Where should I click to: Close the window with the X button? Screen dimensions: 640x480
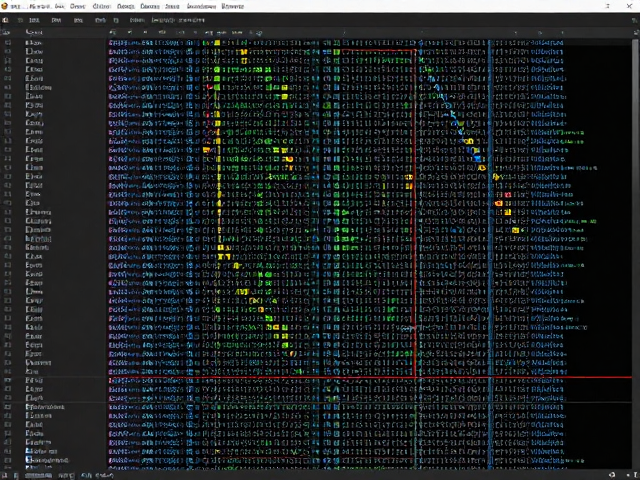(629, 6)
